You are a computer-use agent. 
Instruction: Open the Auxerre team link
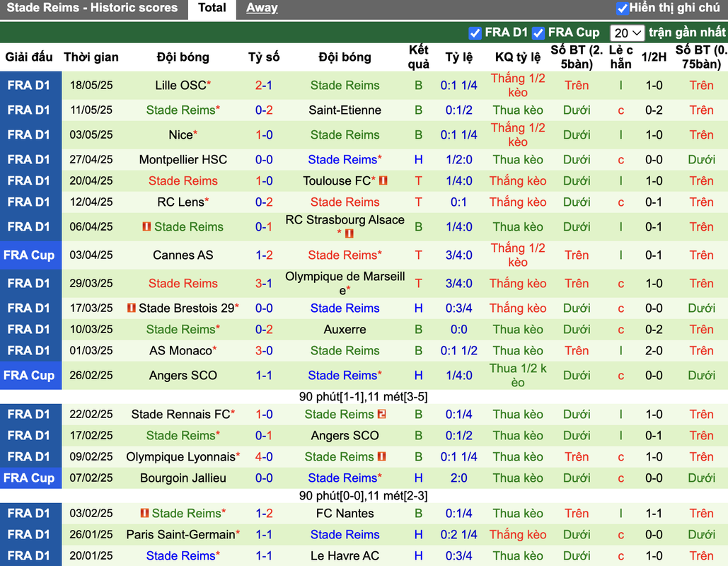click(345, 329)
